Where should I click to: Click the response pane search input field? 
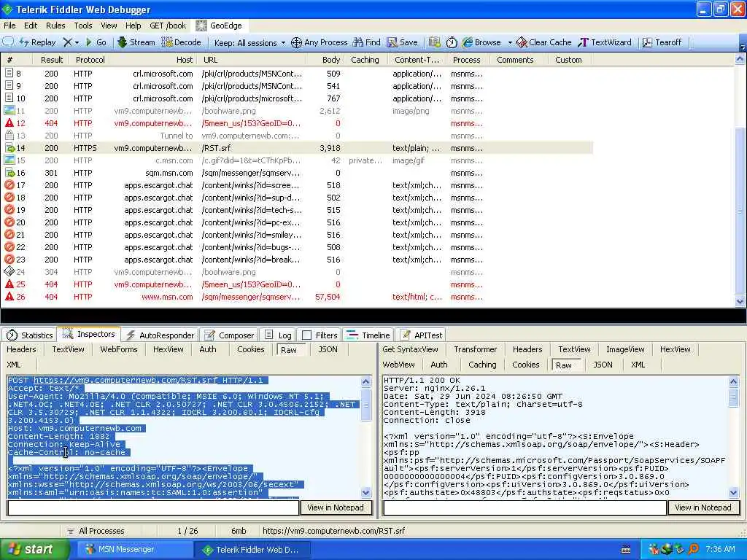coord(525,507)
